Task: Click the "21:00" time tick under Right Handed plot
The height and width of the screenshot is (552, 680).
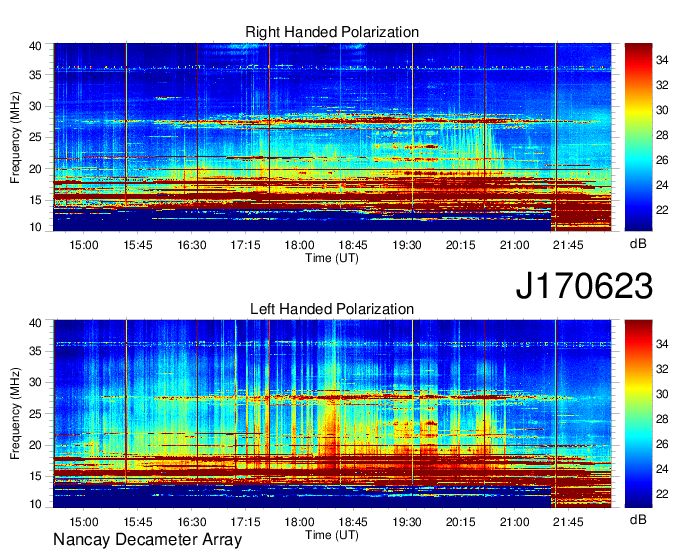Action: (515, 245)
